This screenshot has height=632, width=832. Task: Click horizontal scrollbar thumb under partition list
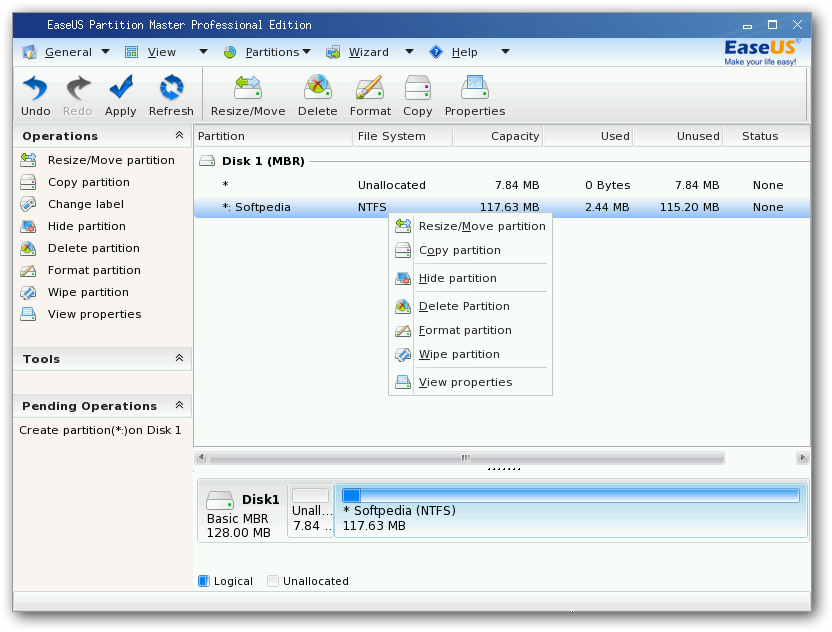pos(466,457)
